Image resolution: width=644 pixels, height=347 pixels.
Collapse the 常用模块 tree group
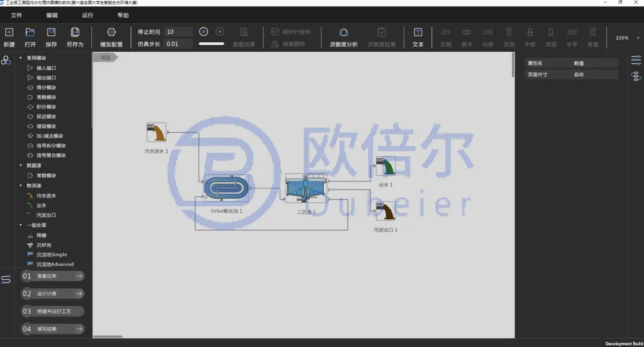coord(20,58)
